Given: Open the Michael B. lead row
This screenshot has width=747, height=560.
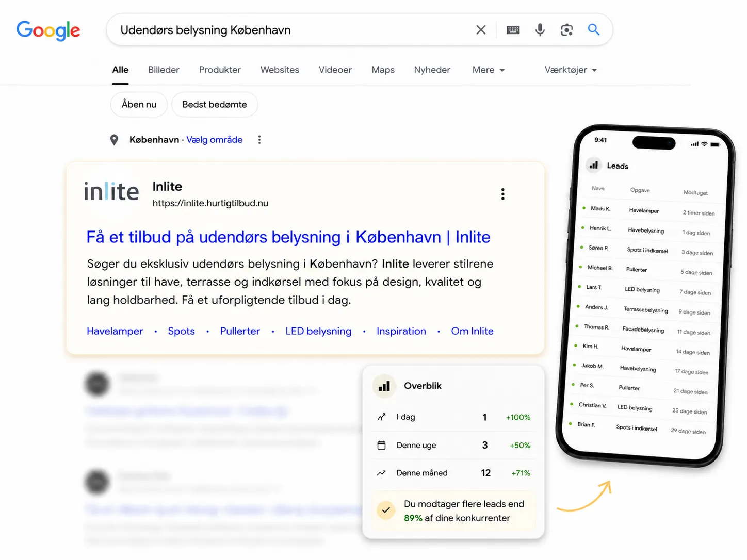Looking at the screenshot, I should (x=646, y=270).
